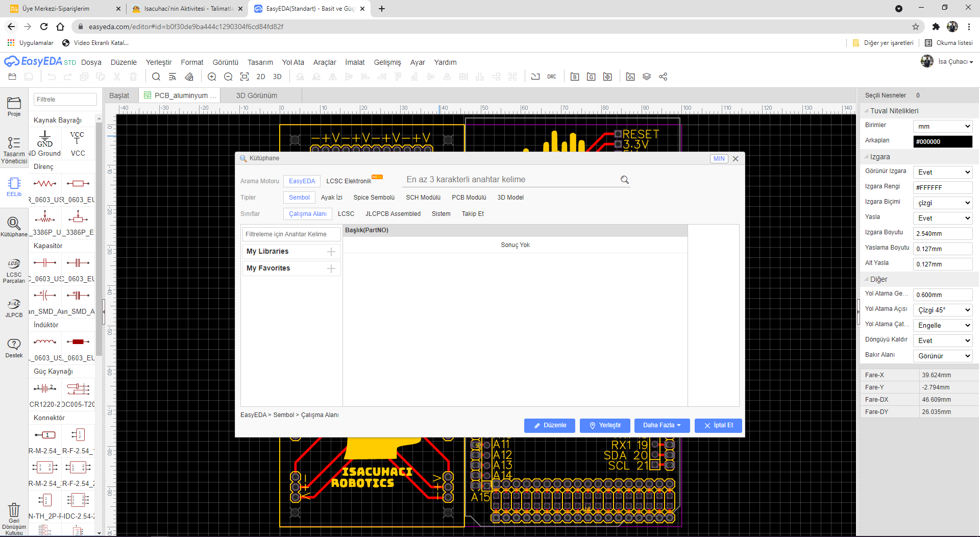Switch to the 3D Görünüm tab
Viewport: 980px width, 537px height.
[255, 95]
